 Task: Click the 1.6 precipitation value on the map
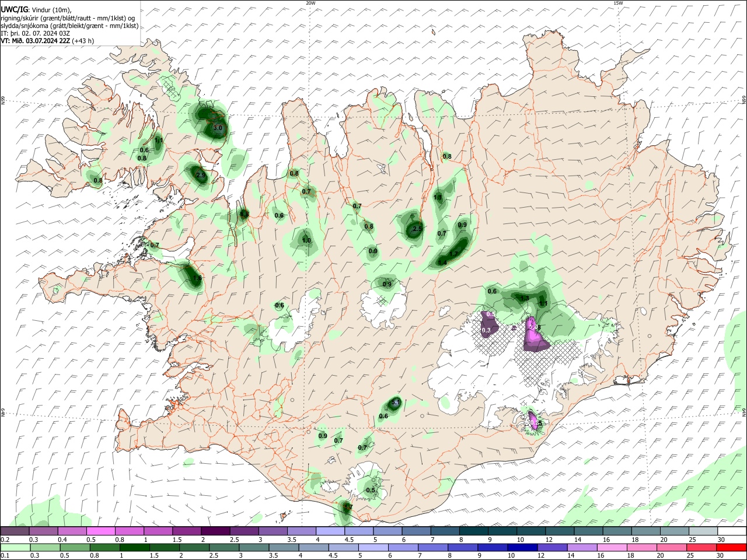(197, 278)
